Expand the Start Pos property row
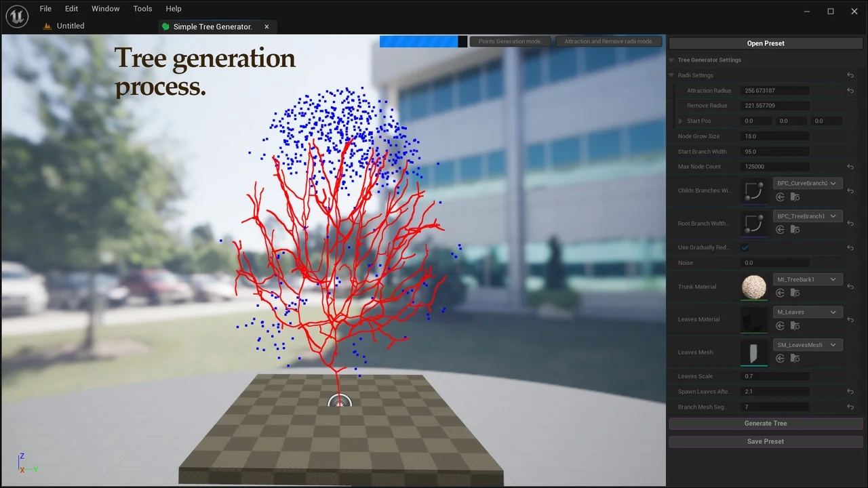 click(681, 121)
